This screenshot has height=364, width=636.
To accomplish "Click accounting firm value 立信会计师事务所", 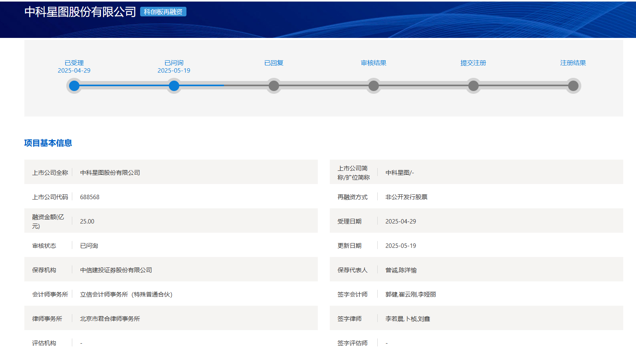I will click(126, 295).
